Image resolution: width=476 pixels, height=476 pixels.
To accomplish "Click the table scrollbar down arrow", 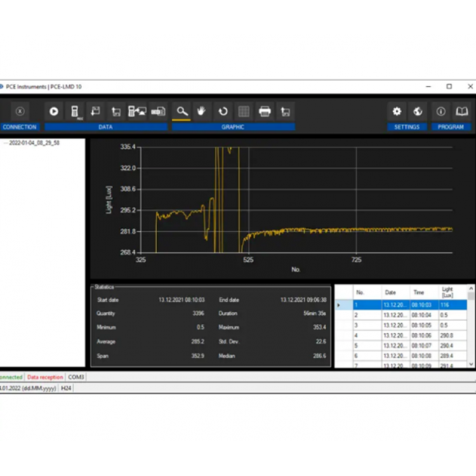I will [x=471, y=364].
